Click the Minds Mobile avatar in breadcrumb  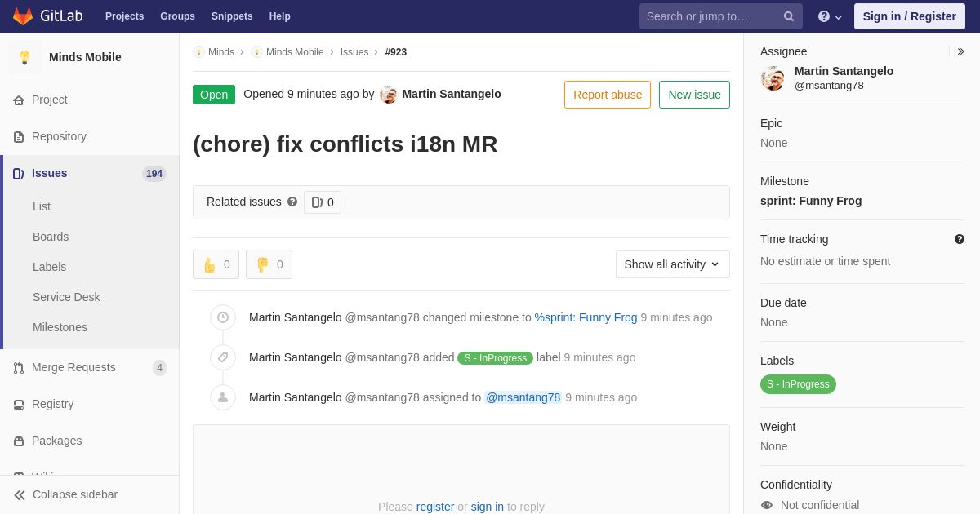tap(256, 52)
